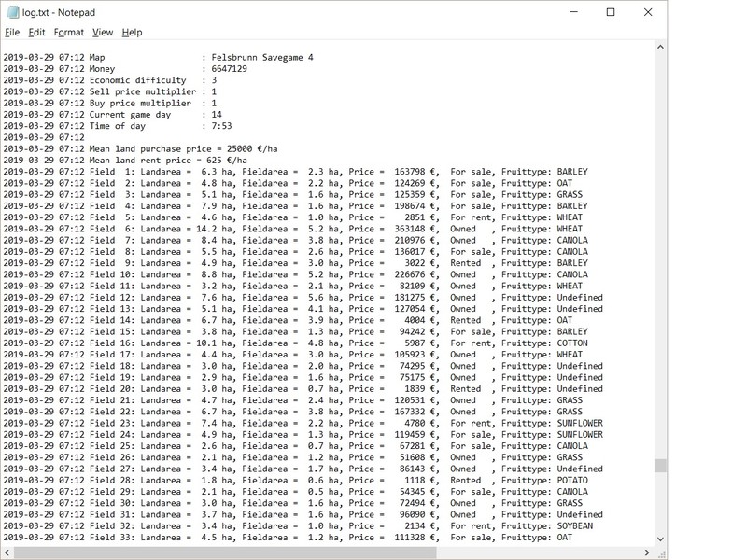This screenshot has height=560, width=732.
Task: Maximize the Notepad window
Action: tap(611, 12)
